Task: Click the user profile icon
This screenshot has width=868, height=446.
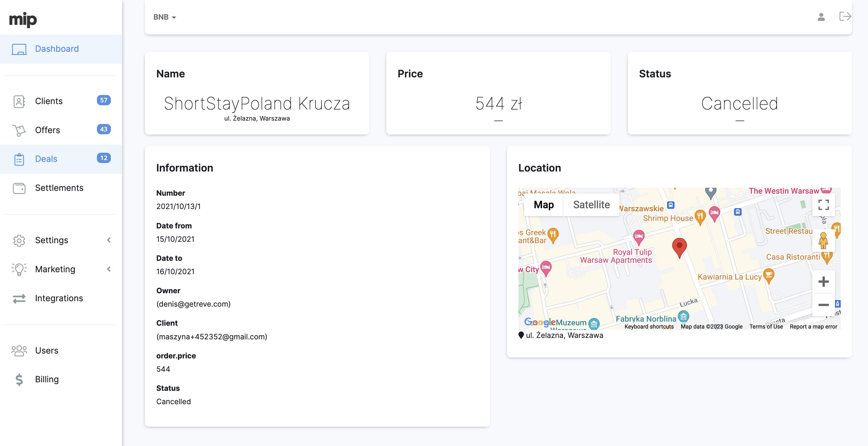Action: click(821, 17)
